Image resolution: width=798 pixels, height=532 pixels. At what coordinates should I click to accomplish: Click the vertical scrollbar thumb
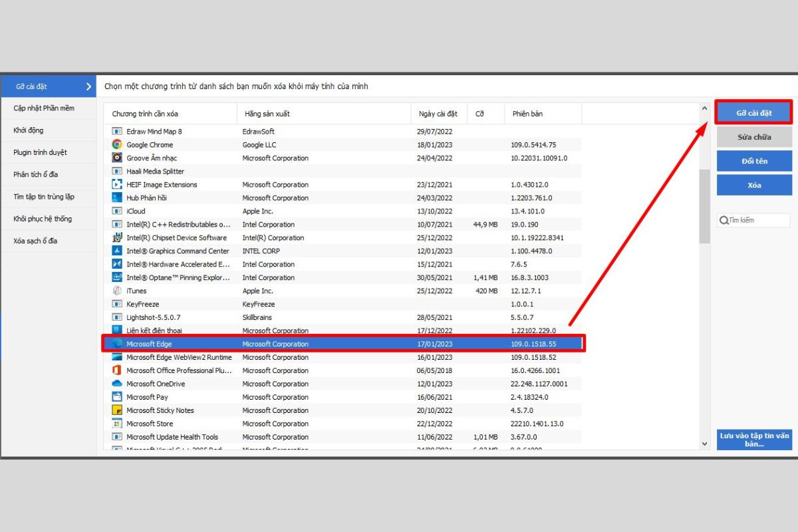point(705,206)
